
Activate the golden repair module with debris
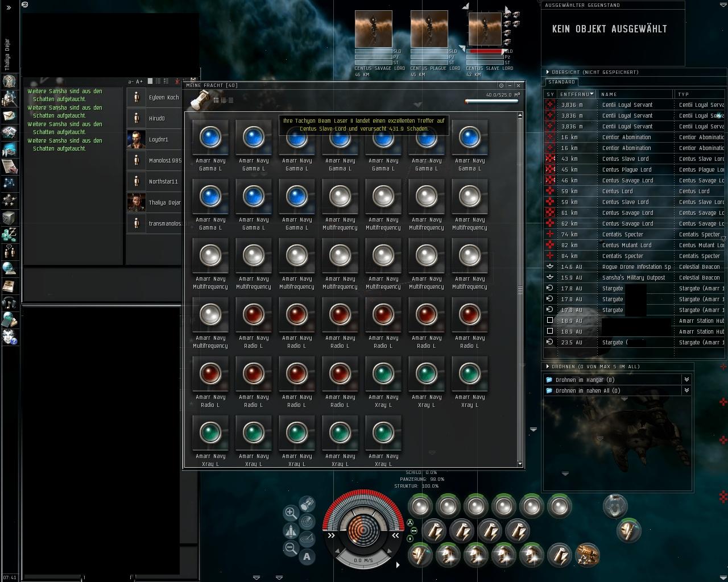[x=588, y=555]
